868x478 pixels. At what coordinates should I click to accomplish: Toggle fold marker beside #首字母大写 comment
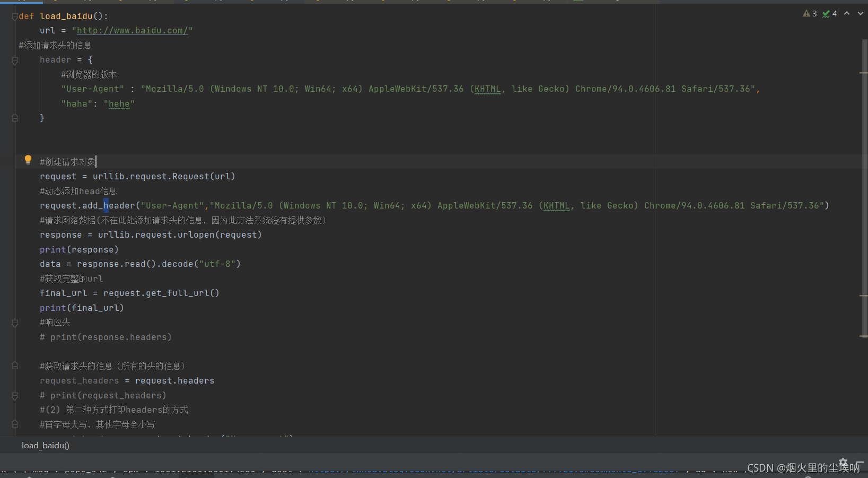(x=15, y=424)
